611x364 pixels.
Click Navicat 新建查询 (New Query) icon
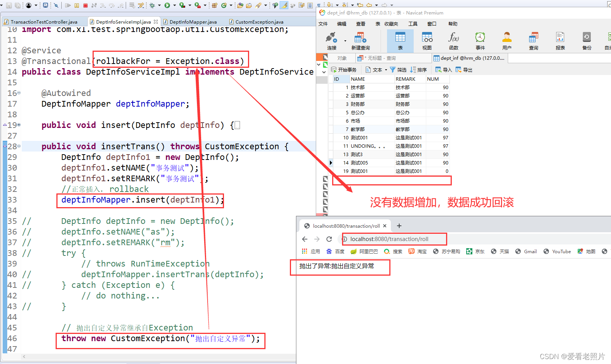360,41
